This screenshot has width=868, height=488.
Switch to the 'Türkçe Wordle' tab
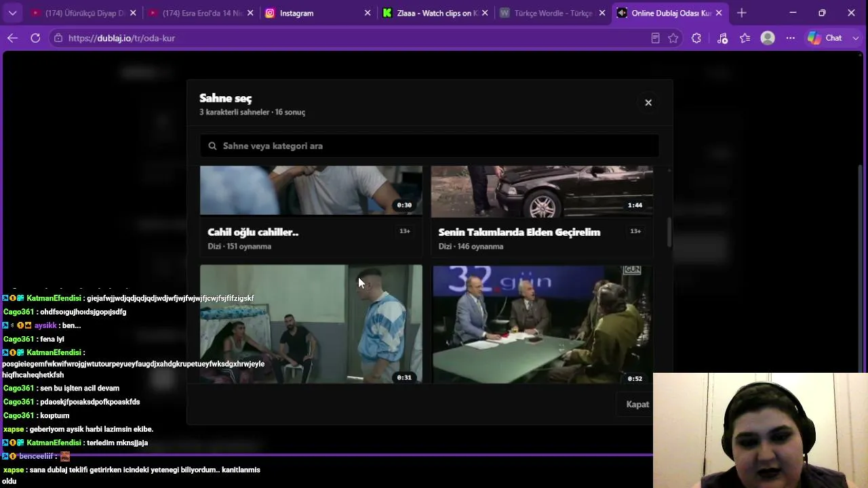pyautogui.click(x=553, y=13)
